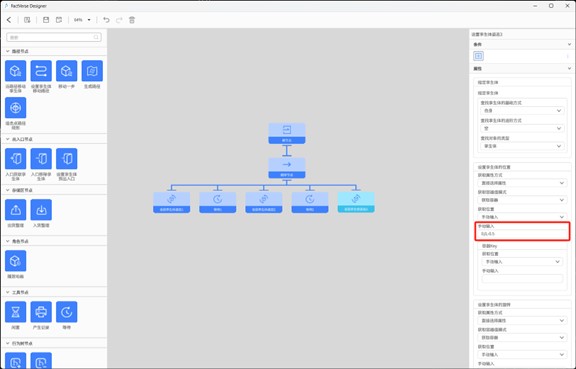This screenshot has height=369, width=576.
Task: Click the add condition plus button
Action: coord(478,56)
